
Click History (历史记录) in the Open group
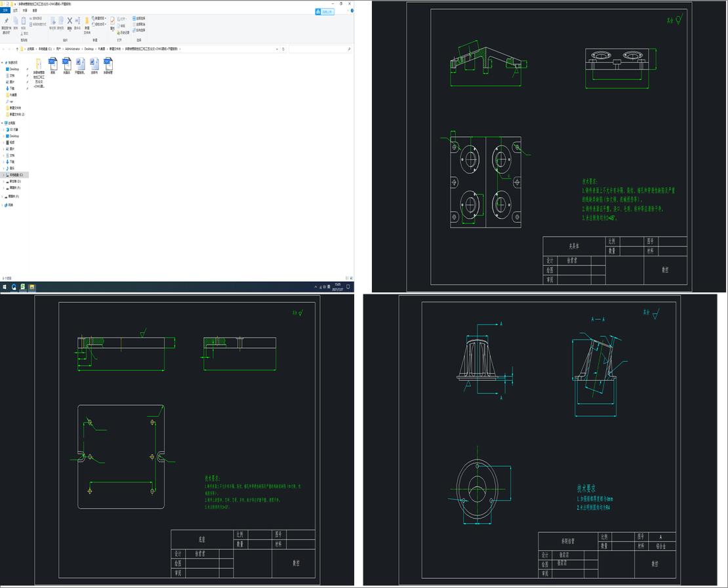click(x=123, y=33)
